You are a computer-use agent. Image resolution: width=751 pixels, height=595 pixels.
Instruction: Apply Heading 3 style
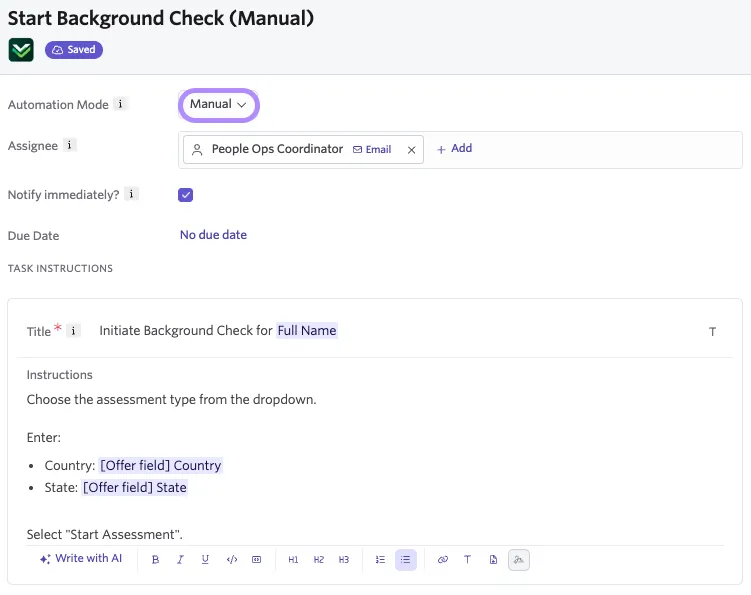pos(344,560)
